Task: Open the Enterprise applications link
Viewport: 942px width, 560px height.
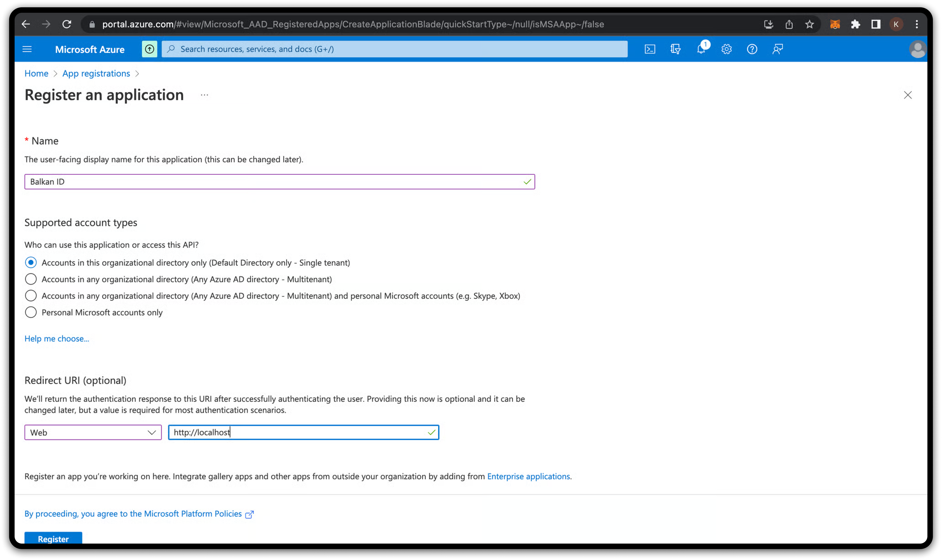Action: pyautogui.click(x=528, y=476)
